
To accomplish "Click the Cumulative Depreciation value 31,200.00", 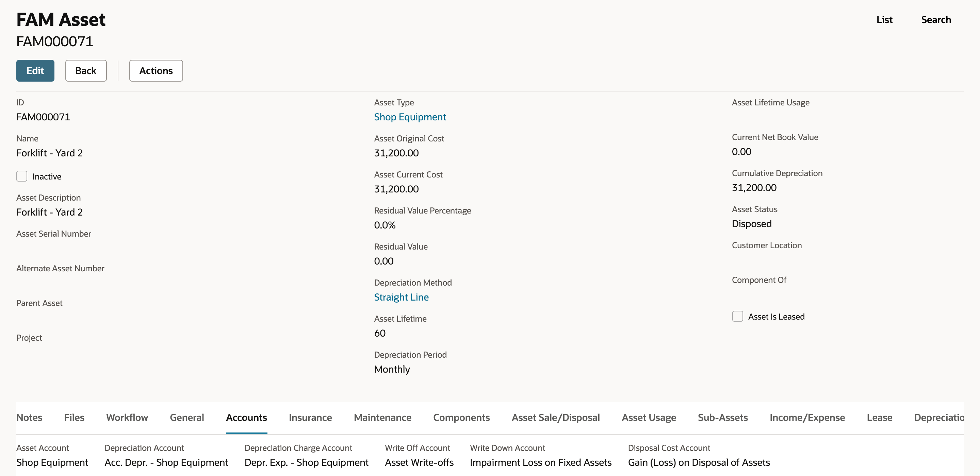I will pos(754,188).
